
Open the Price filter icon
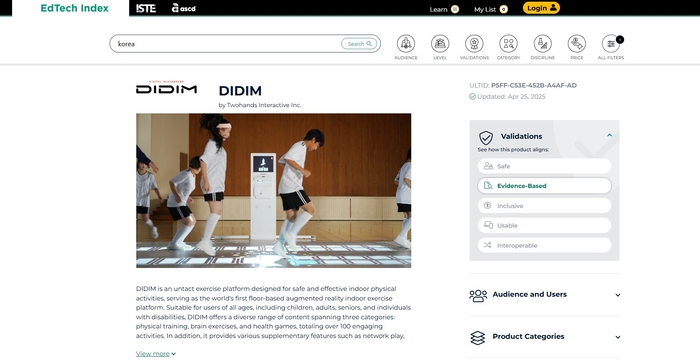(577, 44)
